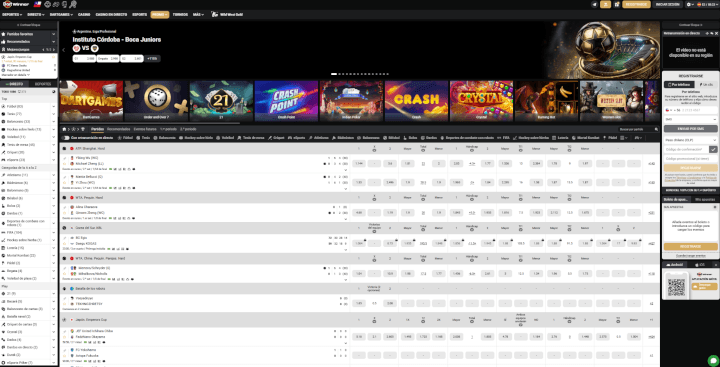This screenshot has height=367, width=720.
Task: Click the promo code input field
Action: click(691, 158)
